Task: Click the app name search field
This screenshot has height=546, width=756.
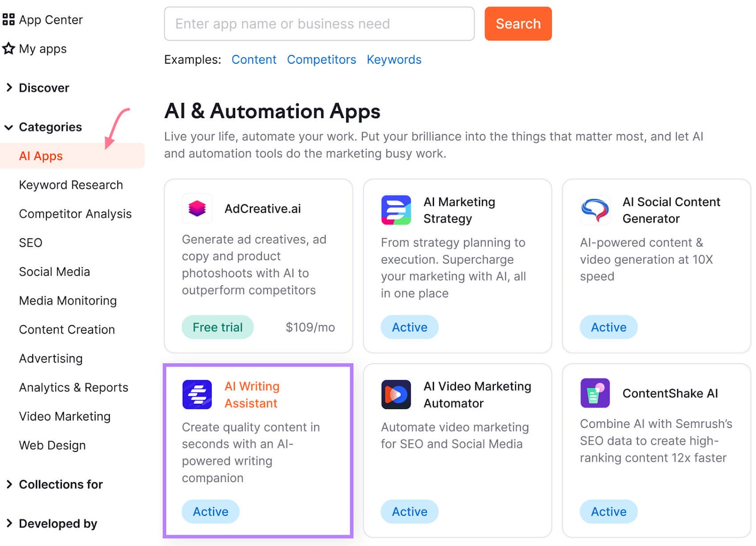Action: click(x=319, y=24)
